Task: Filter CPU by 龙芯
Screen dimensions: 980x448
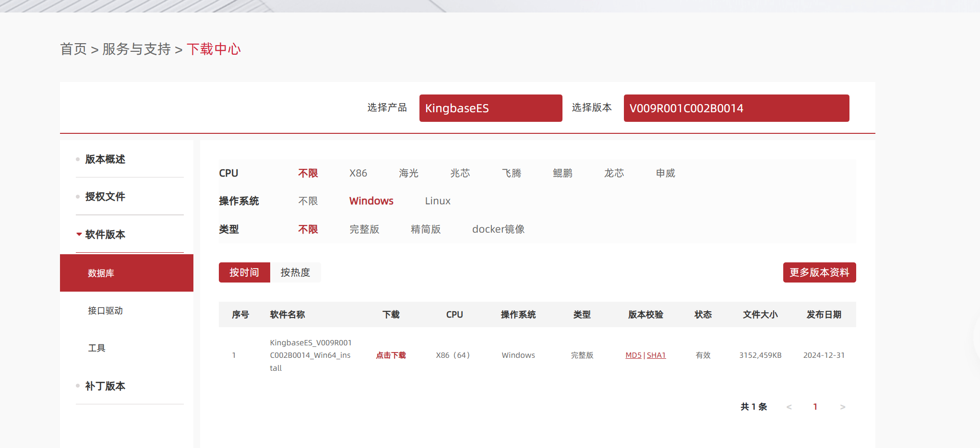Action: click(614, 173)
